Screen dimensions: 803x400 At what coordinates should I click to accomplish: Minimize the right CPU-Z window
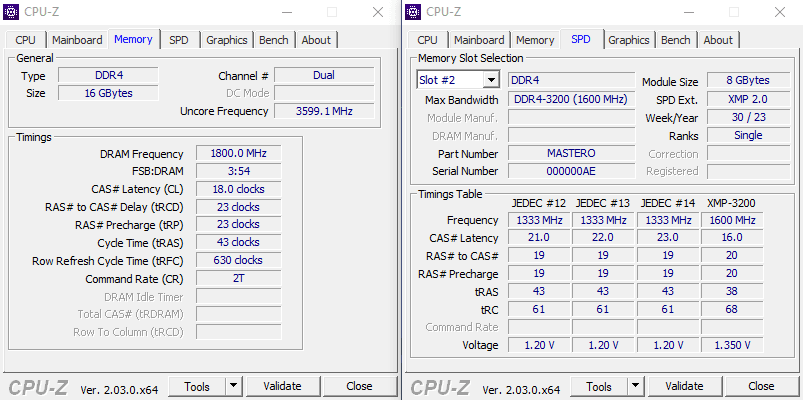690,12
